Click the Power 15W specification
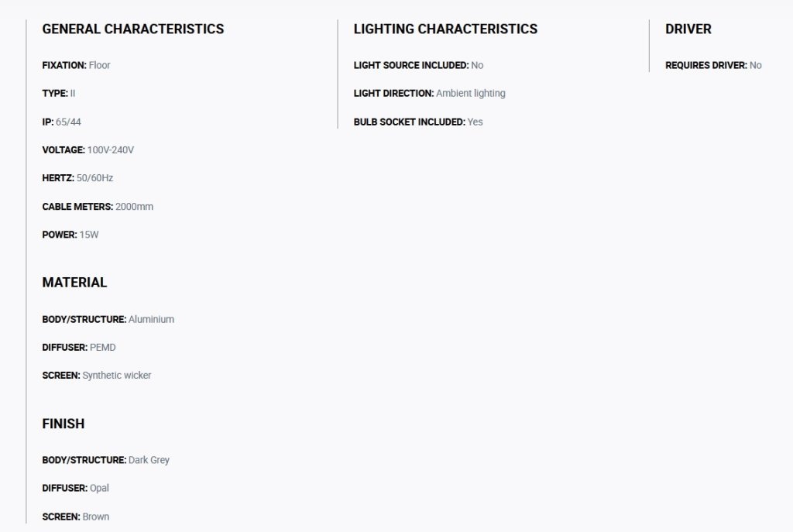 (70, 235)
